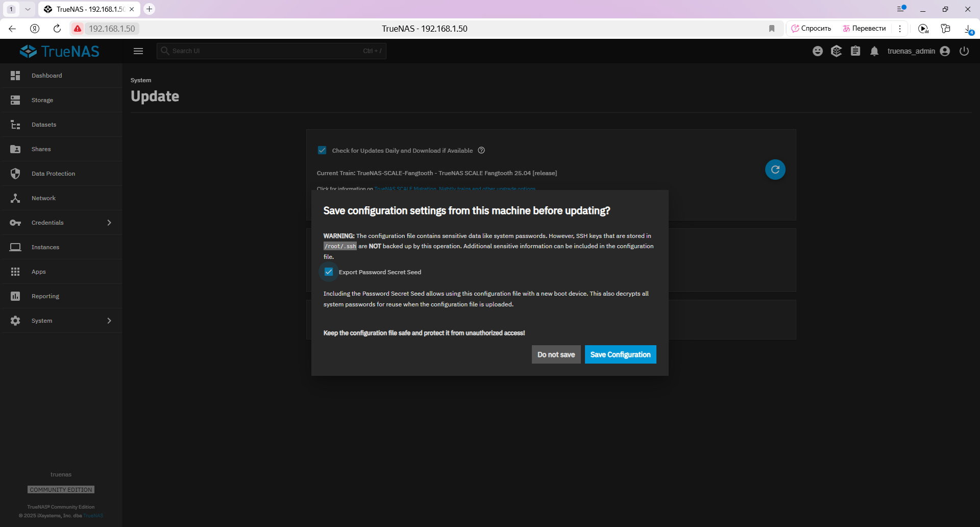Open the Storage sidebar icon
The image size is (980, 527).
[15, 100]
